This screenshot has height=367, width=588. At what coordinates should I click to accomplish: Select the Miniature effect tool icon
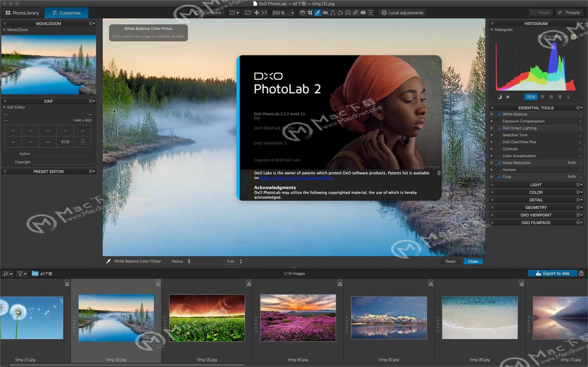371,13
